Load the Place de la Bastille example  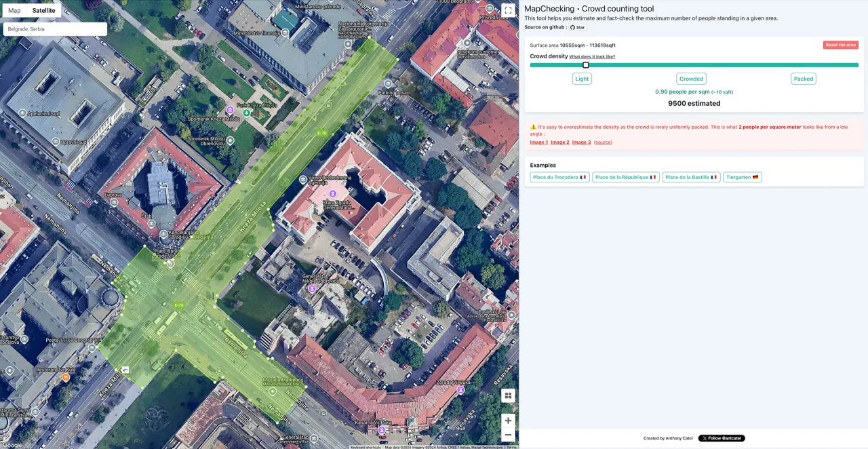click(691, 177)
